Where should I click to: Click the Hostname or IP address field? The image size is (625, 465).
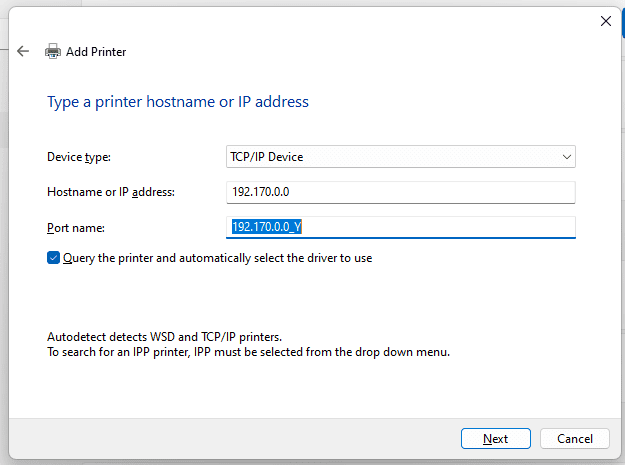pyautogui.click(x=400, y=192)
